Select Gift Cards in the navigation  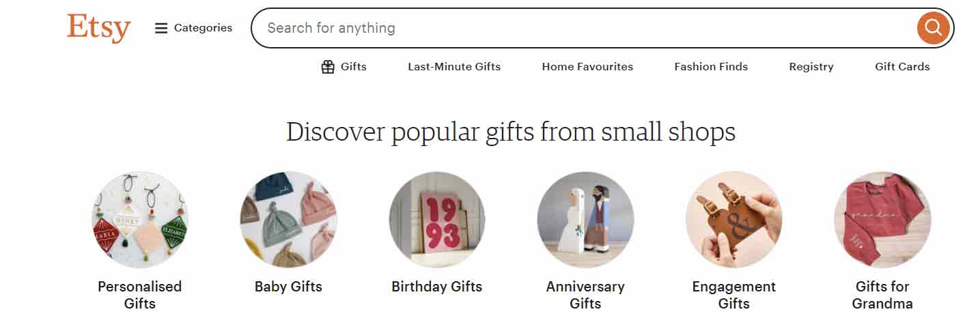902,67
